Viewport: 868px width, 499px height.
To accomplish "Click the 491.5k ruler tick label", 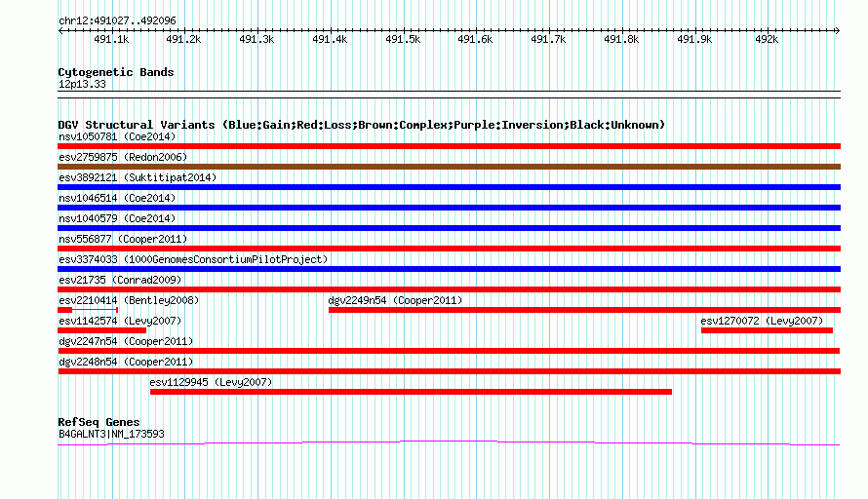I will [403, 39].
